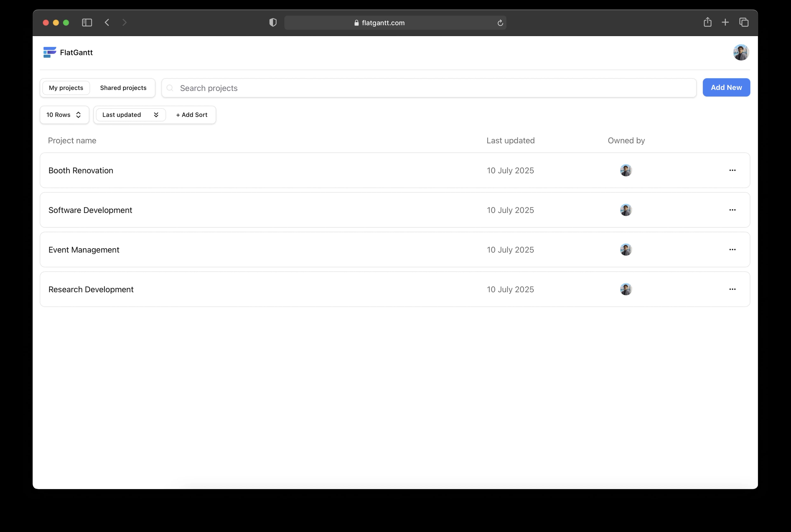The image size is (791, 532).
Task: Switch to Shared projects tab
Action: pyautogui.click(x=123, y=88)
